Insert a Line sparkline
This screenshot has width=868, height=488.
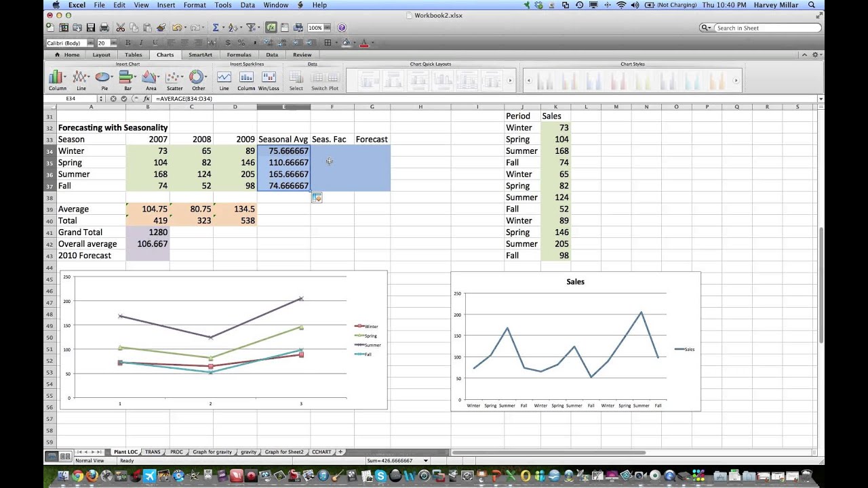[x=224, y=80]
